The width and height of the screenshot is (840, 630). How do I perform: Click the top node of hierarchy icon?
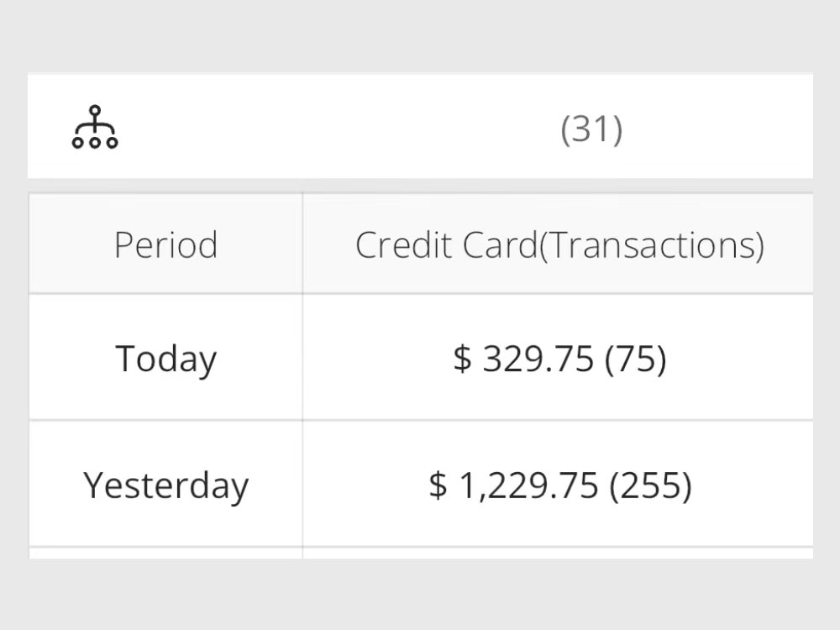[95, 110]
